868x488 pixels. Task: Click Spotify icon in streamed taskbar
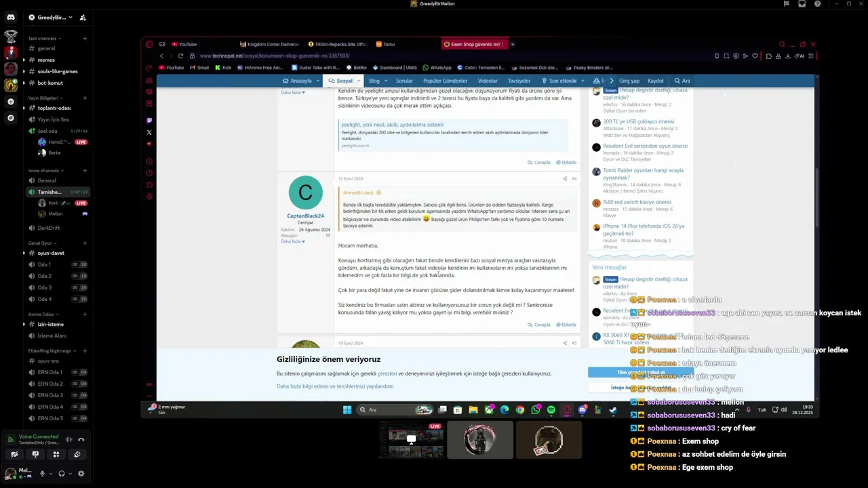tap(551, 410)
